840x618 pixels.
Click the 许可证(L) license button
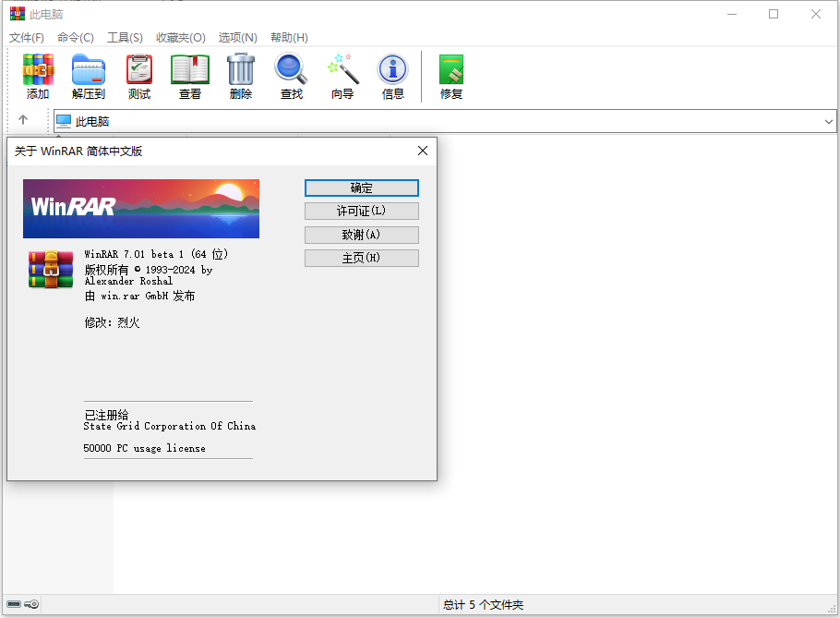[x=361, y=212]
